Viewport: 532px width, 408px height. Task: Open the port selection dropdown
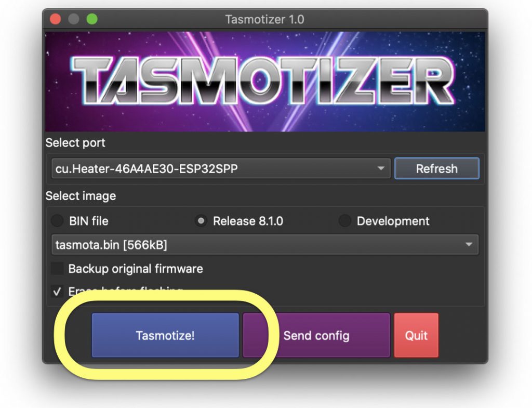tap(221, 168)
